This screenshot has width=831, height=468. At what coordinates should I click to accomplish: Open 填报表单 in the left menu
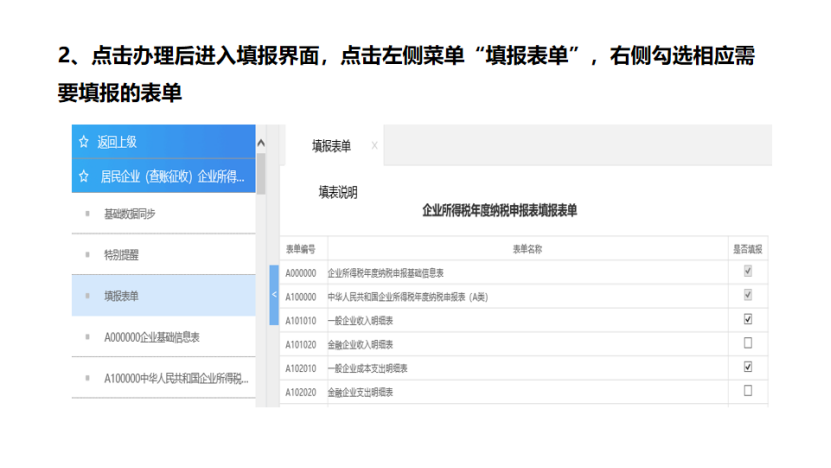[122, 296]
